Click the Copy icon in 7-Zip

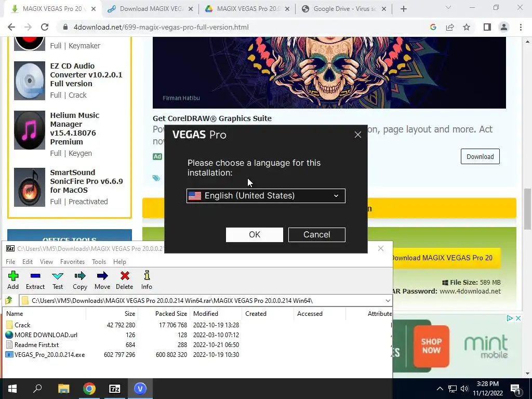coord(80,280)
